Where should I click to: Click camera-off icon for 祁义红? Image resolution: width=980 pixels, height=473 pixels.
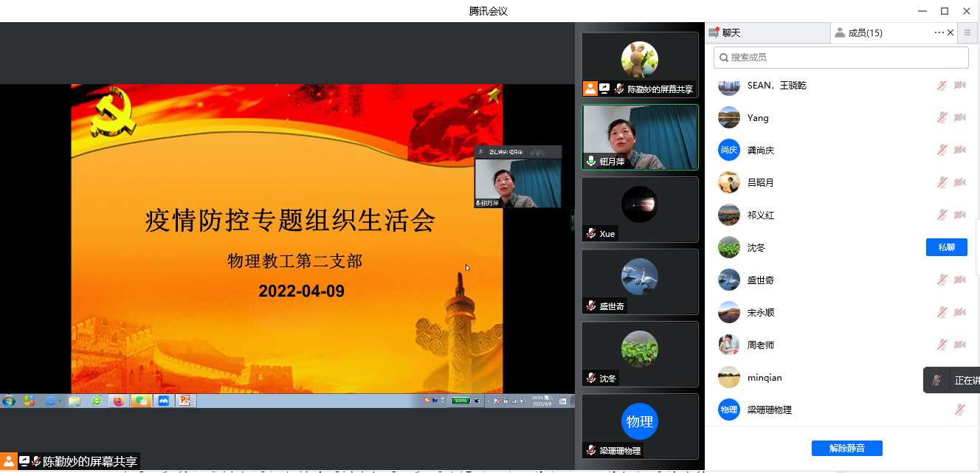tap(959, 215)
